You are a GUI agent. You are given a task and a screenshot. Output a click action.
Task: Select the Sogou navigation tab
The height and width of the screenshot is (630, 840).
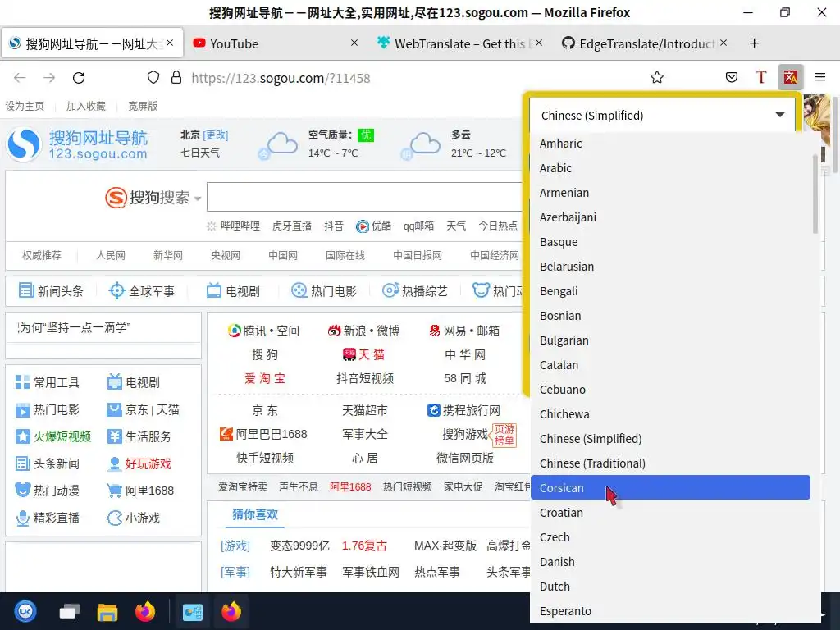click(92, 43)
